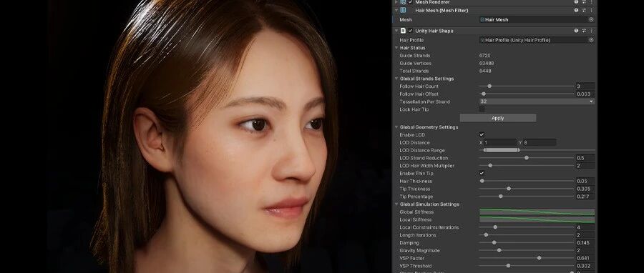Click the Apply button
The image size is (644, 273).
[x=498, y=118]
